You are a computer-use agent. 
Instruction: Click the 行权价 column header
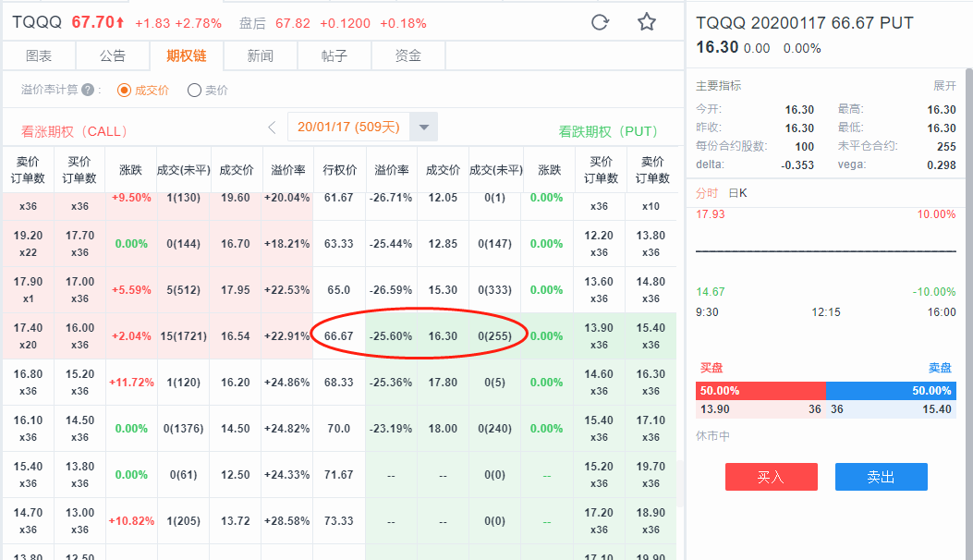coord(339,169)
